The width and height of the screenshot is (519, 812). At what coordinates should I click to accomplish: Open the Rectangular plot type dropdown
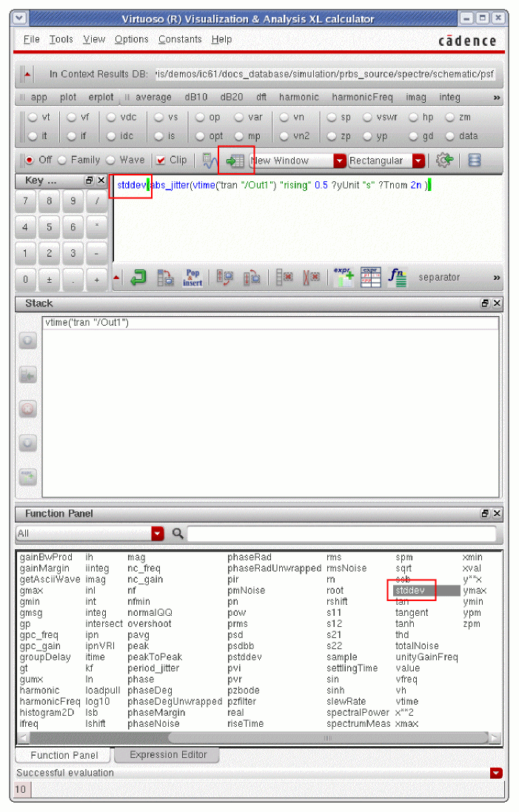[418, 161]
